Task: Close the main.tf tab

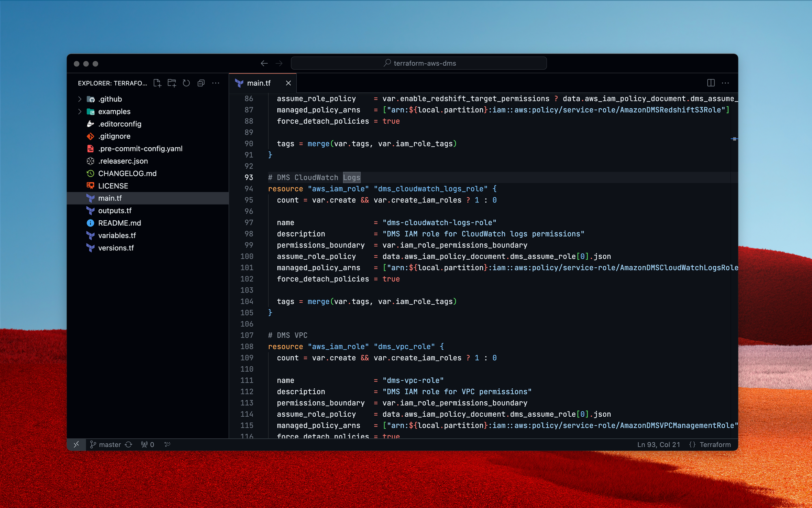Action: [x=288, y=83]
